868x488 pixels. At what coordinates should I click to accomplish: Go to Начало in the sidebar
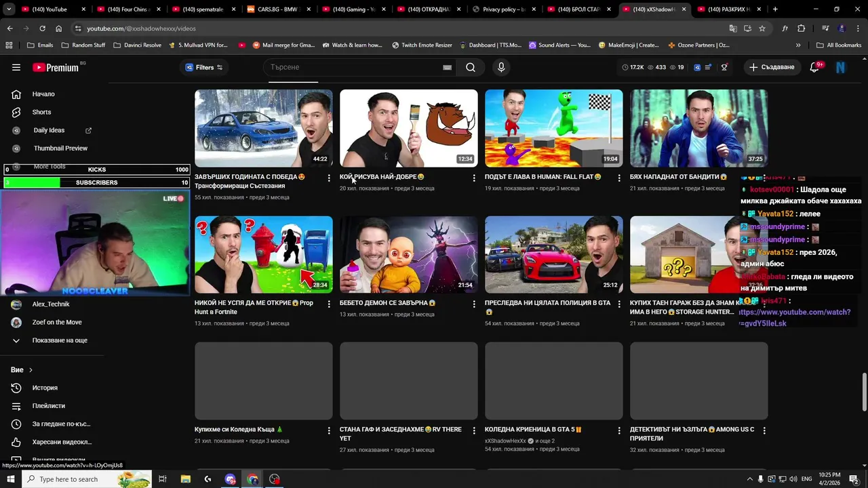pyautogui.click(x=43, y=94)
